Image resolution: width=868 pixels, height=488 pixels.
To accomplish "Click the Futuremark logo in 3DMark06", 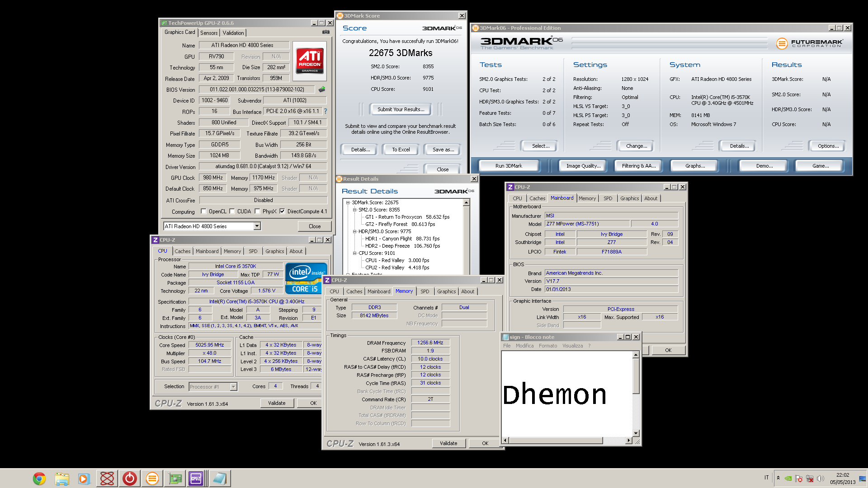I will [809, 43].
